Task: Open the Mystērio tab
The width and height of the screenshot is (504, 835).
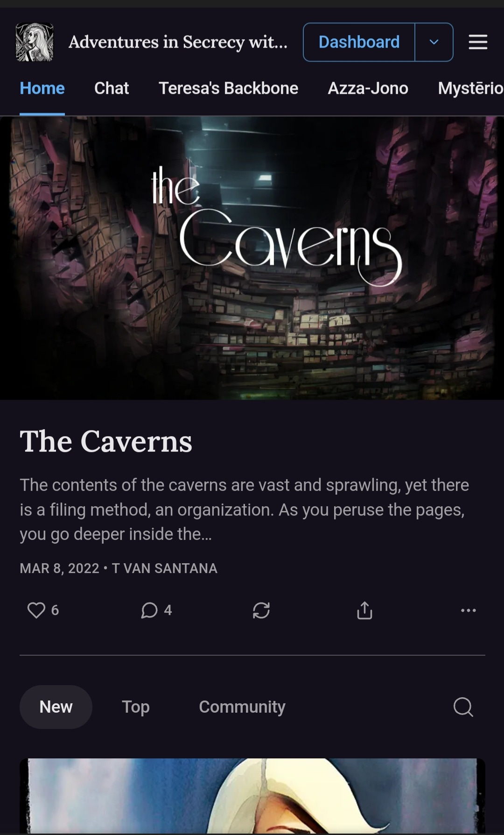Action: click(x=470, y=88)
